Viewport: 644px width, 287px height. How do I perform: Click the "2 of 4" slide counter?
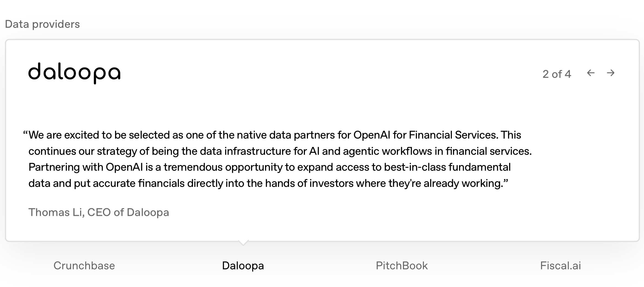[557, 74]
